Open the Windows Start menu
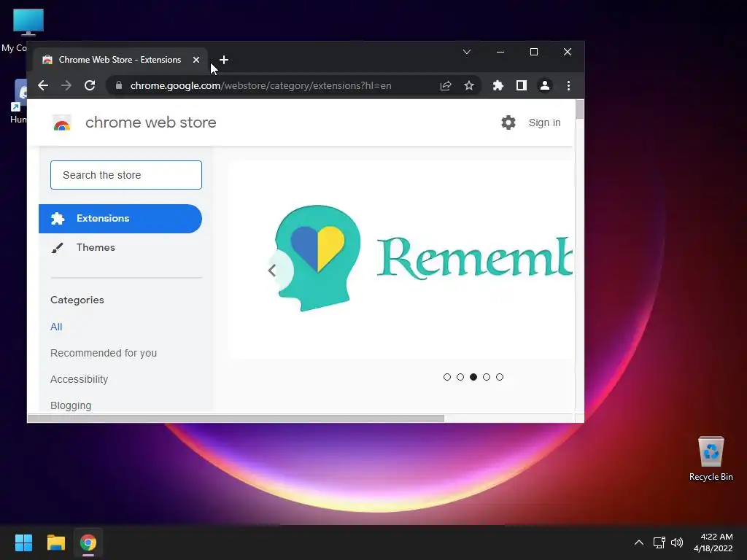 pos(23,542)
